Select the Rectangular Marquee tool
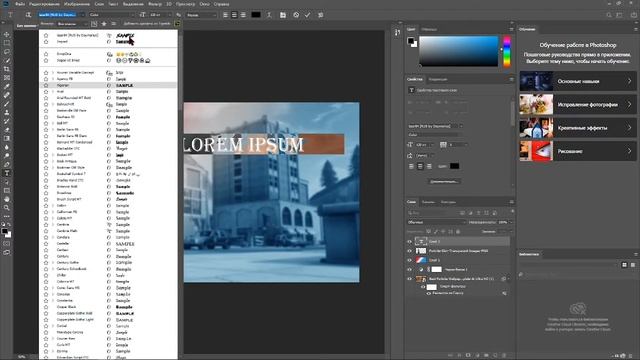The image size is (640, 360). pyautogui.click(x=7, y=43)
